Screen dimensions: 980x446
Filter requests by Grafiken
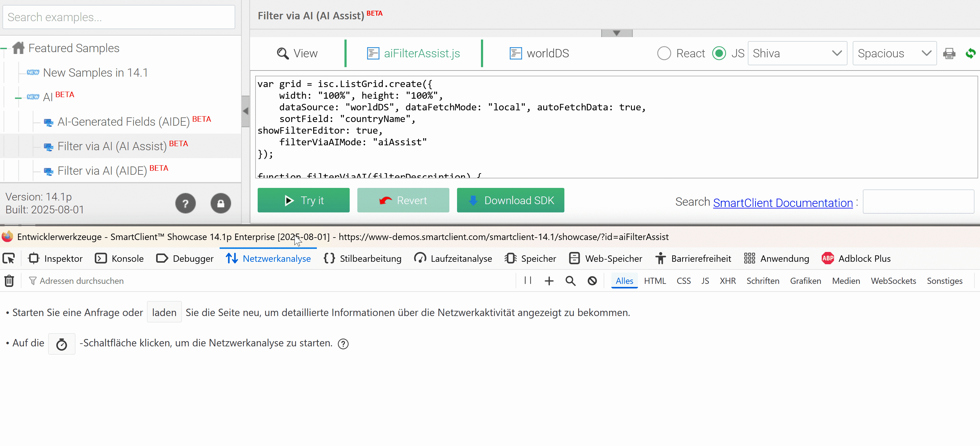[805, 281]
